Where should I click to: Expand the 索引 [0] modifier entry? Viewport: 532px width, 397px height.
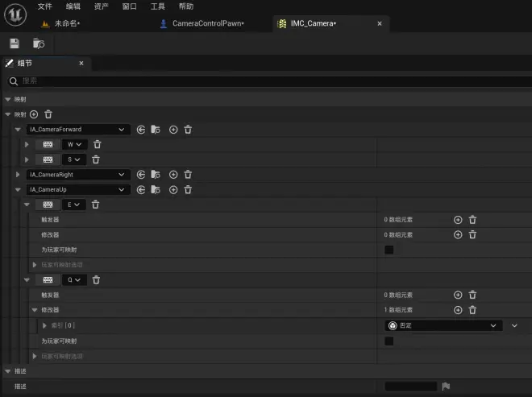(44, 325)
